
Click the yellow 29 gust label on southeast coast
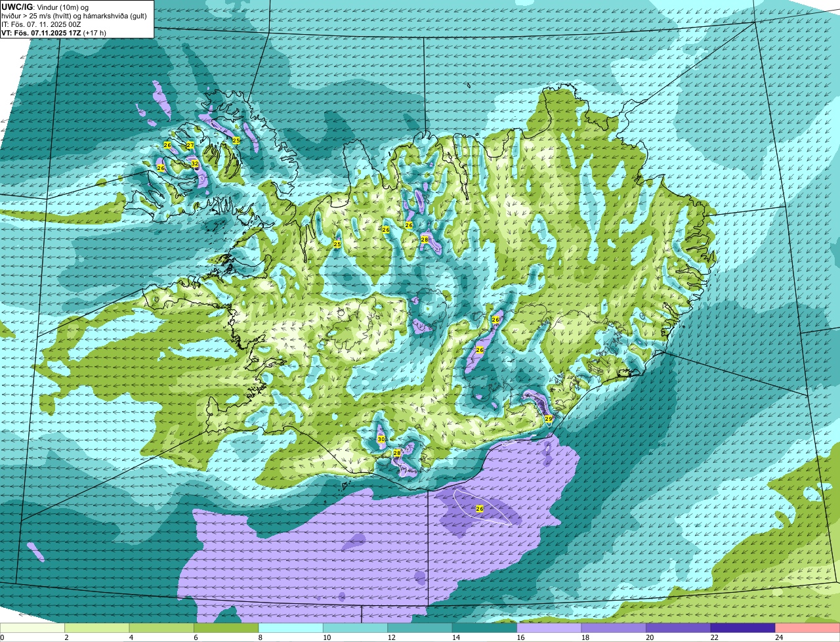549,418
